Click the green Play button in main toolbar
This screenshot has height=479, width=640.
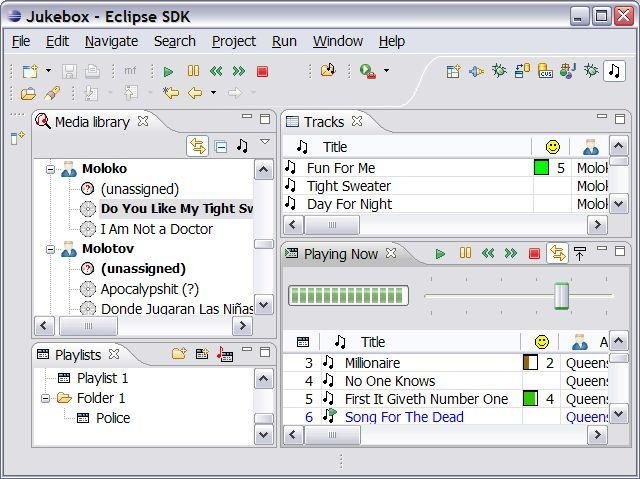[168, 72]
